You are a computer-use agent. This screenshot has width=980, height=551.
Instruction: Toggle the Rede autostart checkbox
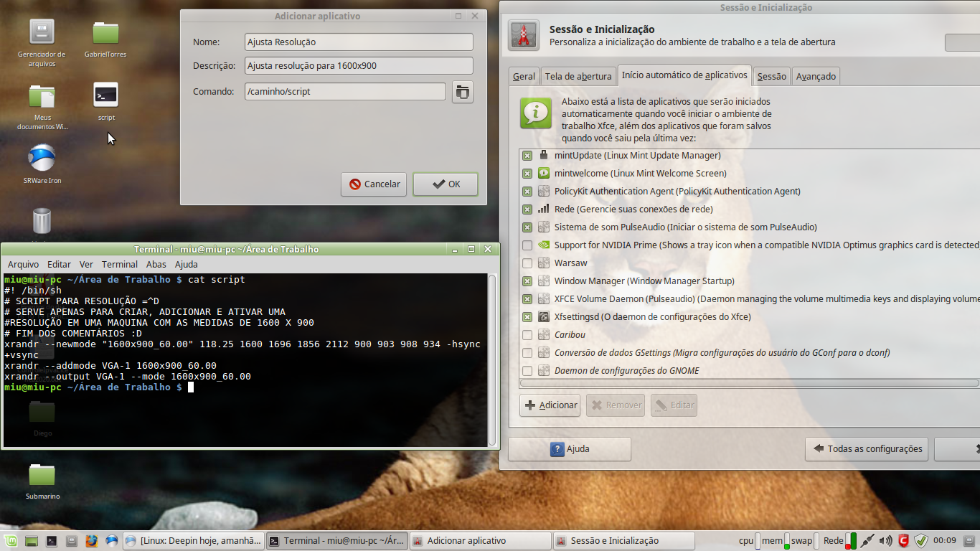pos(527,209)
